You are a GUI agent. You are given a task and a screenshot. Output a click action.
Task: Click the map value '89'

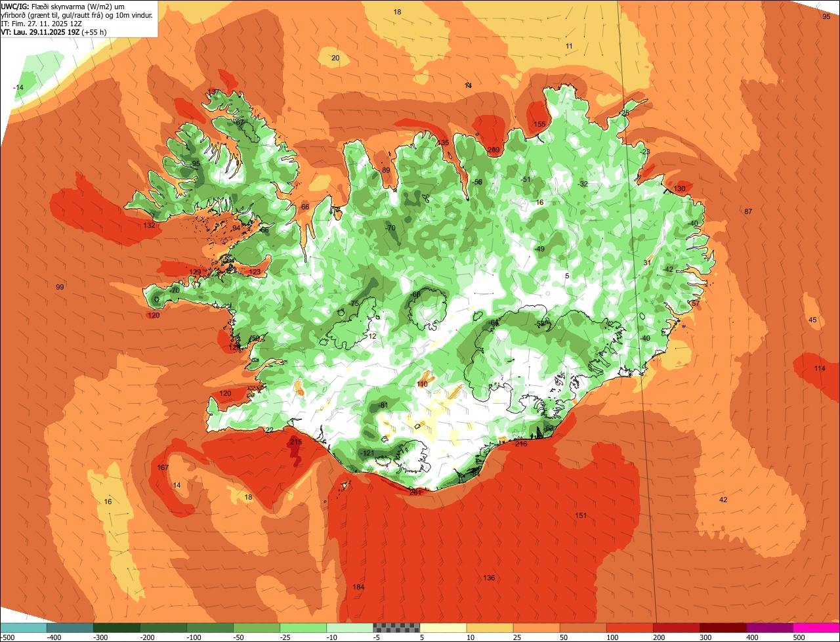[386, 170]
